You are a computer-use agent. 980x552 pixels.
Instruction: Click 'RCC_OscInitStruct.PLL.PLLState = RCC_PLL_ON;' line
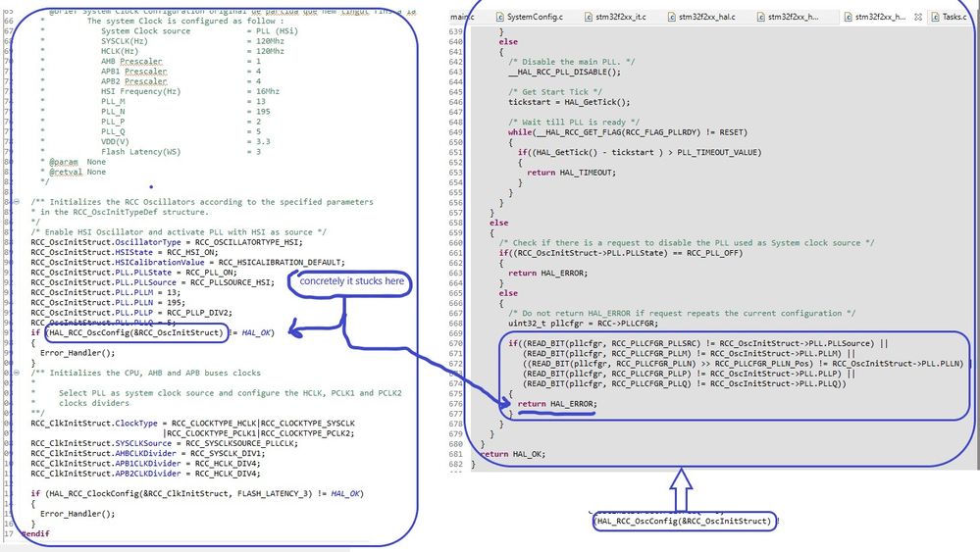[x=133, y=273]
